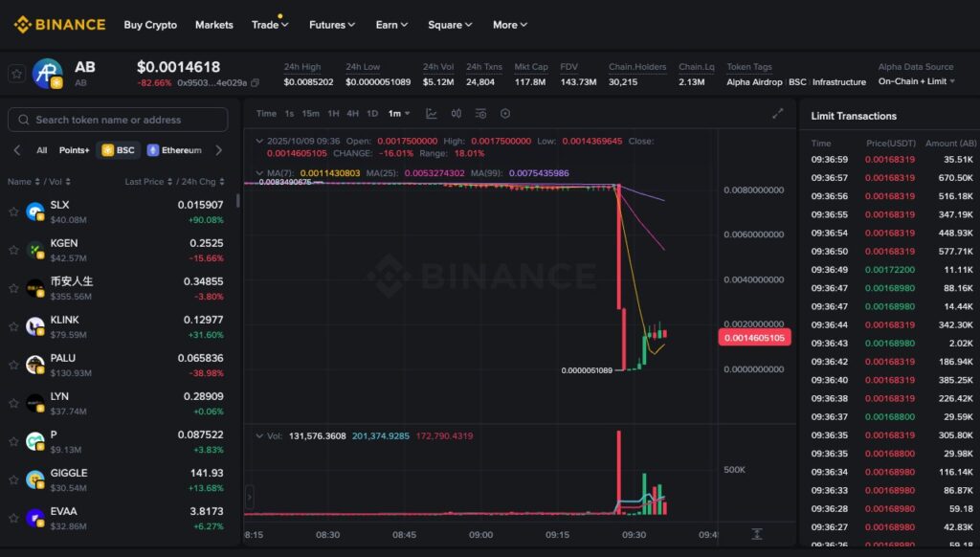Jump to the latest chart bar
The image size is (980, 557).
(x=756, y=534)
